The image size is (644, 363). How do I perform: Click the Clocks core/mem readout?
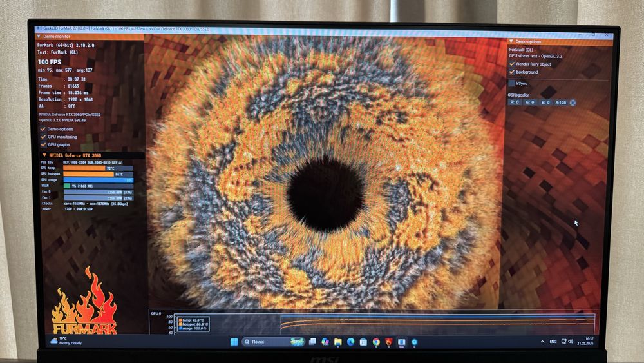(96, 204)
